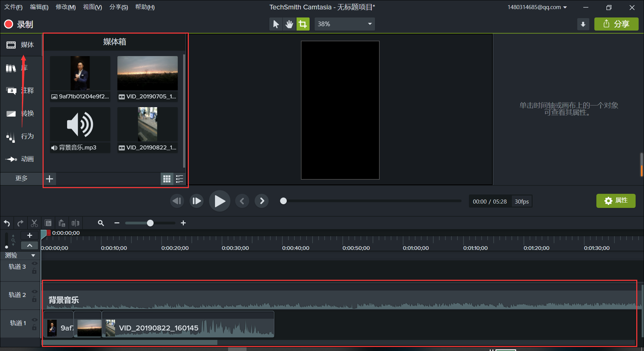Jump to the previous marker arrow
Viewport: 644px width, 351px height.
(x=242, y=201)
